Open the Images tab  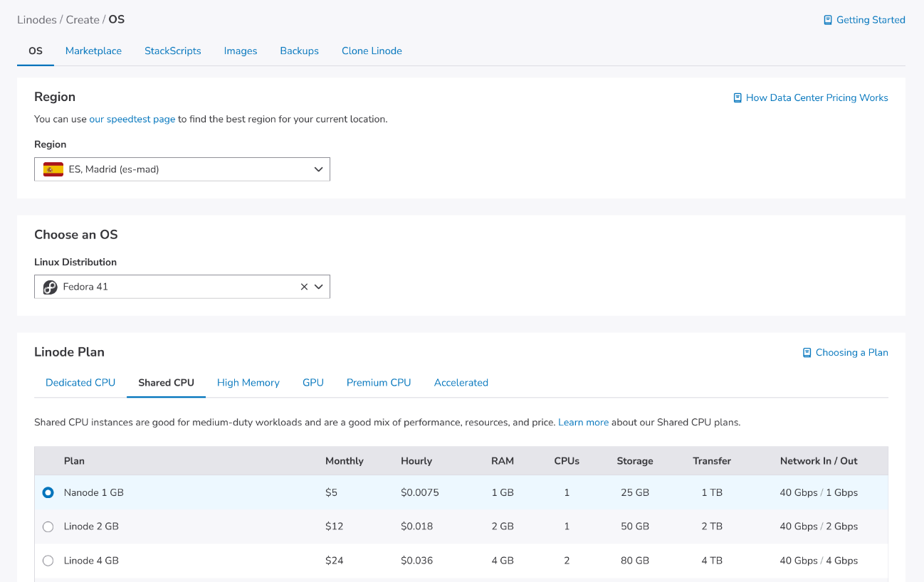point(241,51)
